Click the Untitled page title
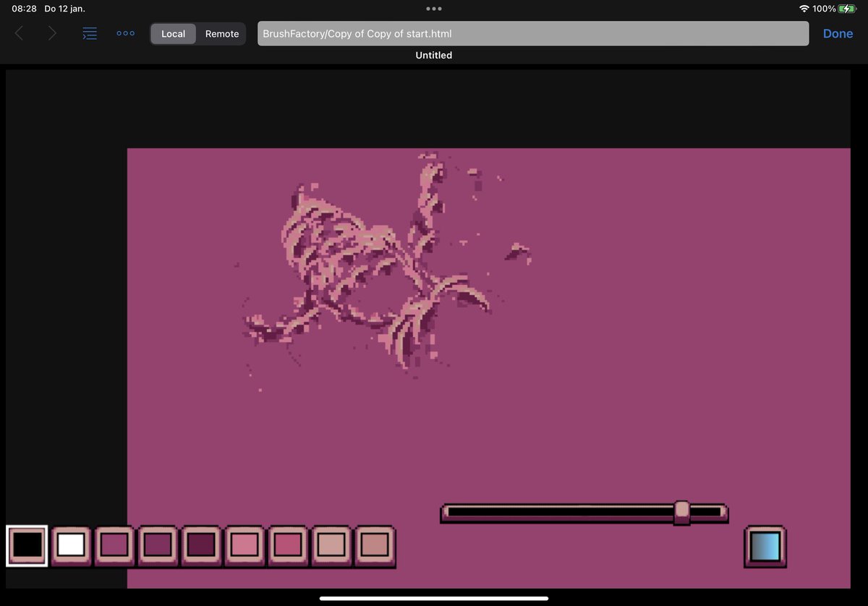Image resolution: width=868 pixels, height=606 pixels. (433, 55)
